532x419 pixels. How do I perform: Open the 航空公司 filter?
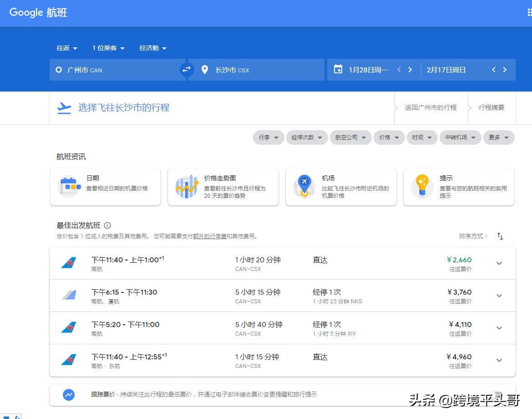click(350, 137)
